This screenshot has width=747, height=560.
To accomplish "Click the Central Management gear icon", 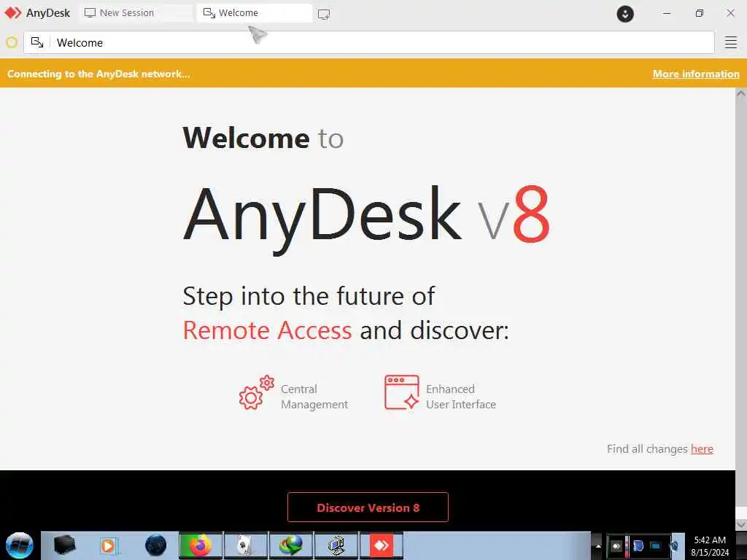I will pos(257,392).
